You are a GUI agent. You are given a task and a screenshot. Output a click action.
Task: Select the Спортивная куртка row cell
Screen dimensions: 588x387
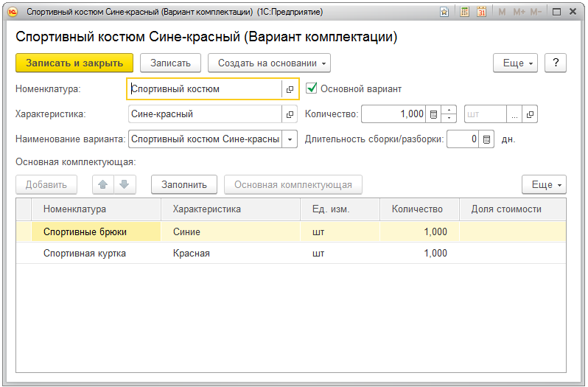pos(97,253)
